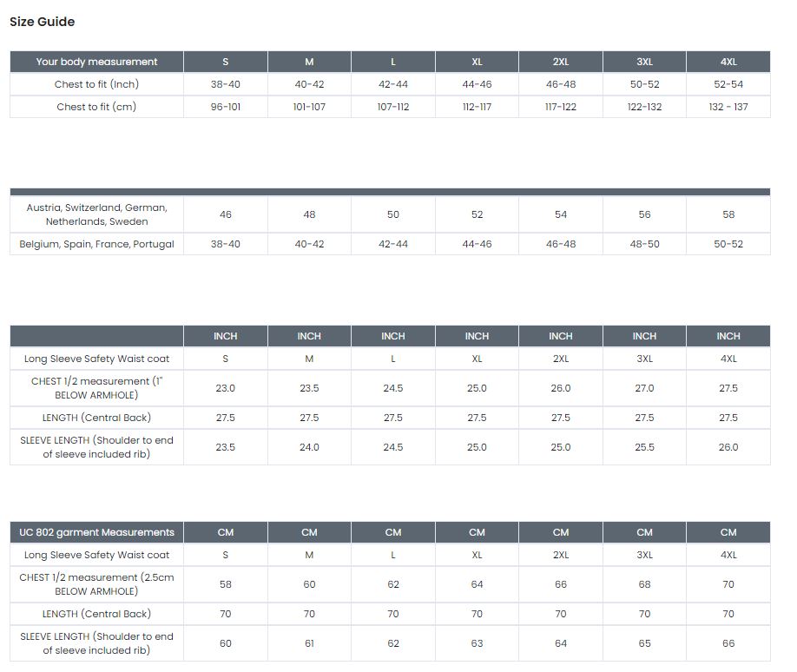Click the '27.0' chest inch value
This screenshot has width=797, height=672.
coord(644,388)
